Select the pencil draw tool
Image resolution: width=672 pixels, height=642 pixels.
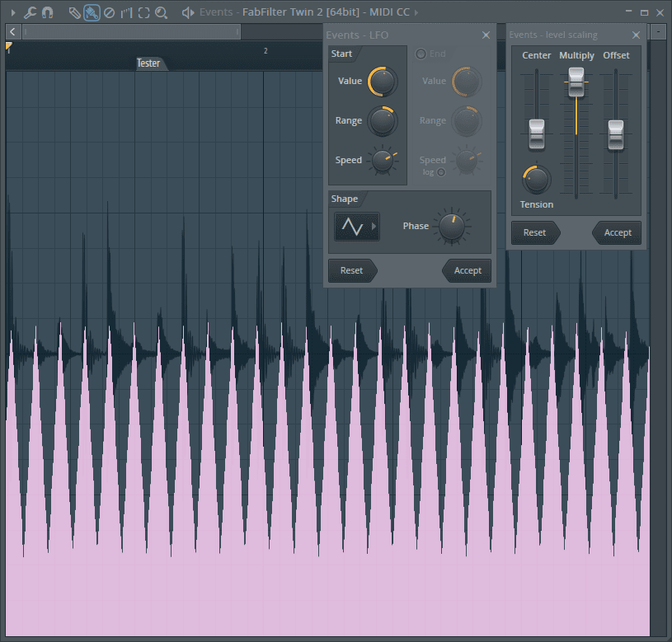[74, 12]
